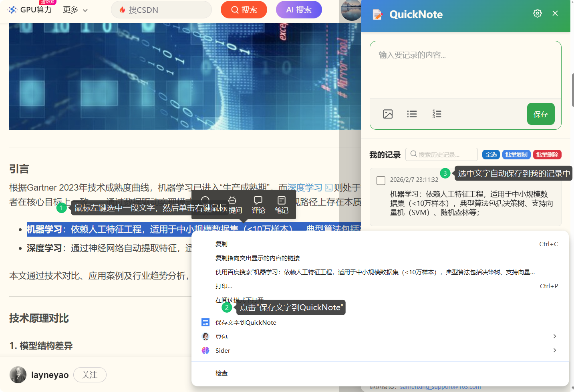Toggle 全选 to select all records
The width and height of the screenshot is (574, 392).
(x=491, y=155)
